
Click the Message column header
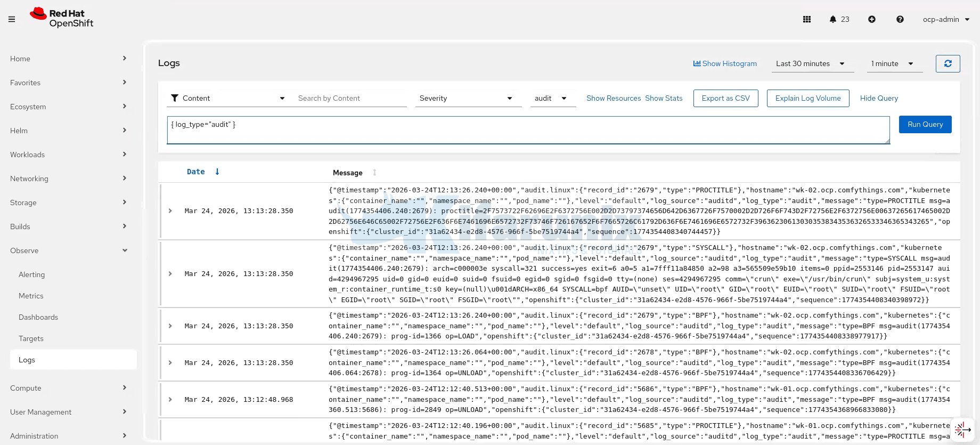point(347,173)
